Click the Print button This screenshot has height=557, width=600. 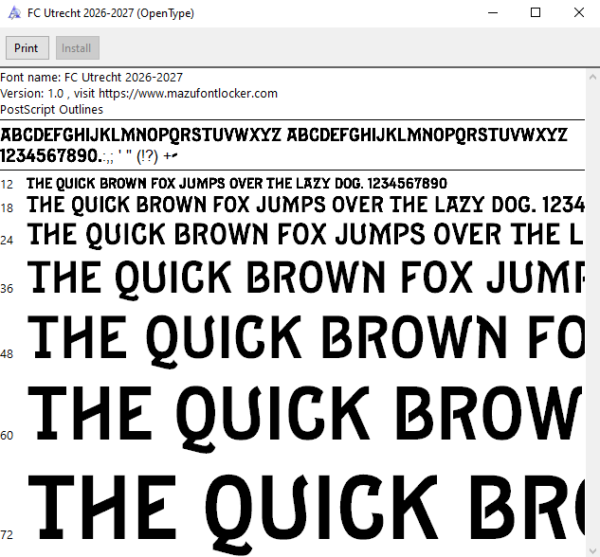(27, 48)
